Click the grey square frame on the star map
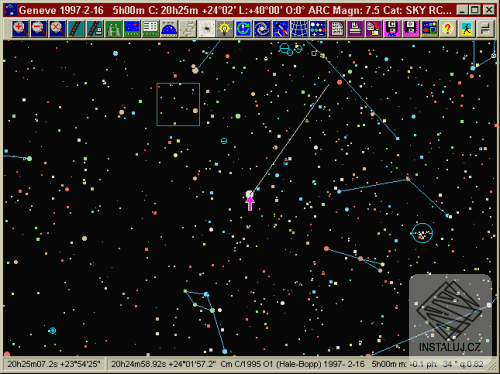Image resolution: width=500 pixels, height=374 pixels. 178,104
